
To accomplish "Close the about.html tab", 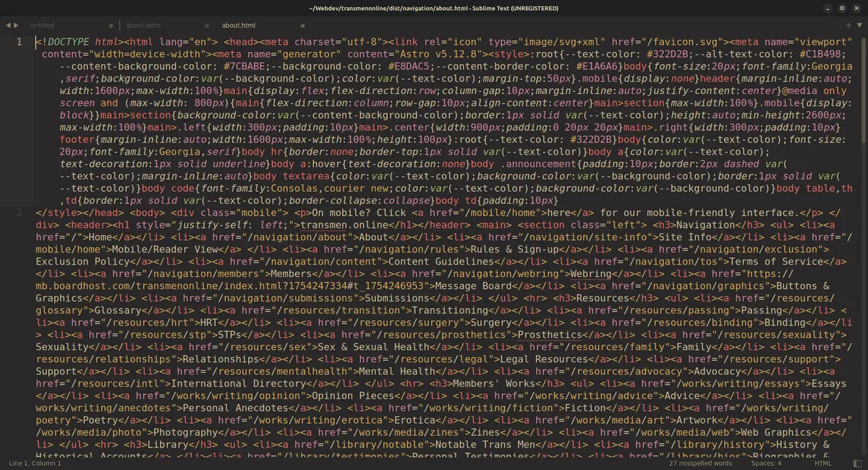I will (302, 25).
